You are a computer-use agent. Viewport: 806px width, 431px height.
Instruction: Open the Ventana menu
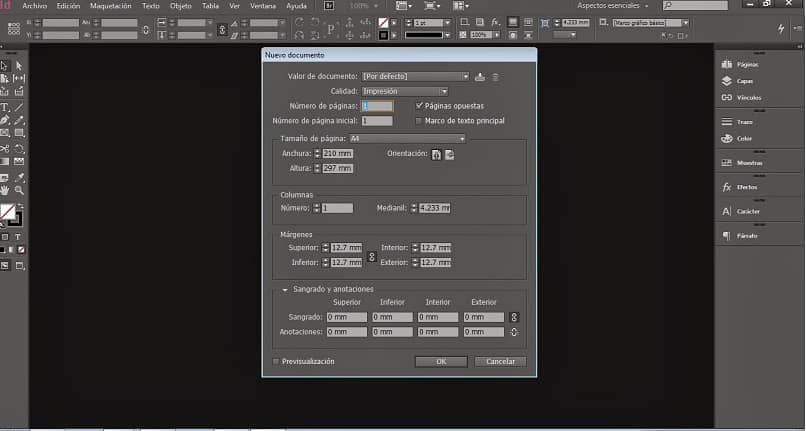pos(263,6)
